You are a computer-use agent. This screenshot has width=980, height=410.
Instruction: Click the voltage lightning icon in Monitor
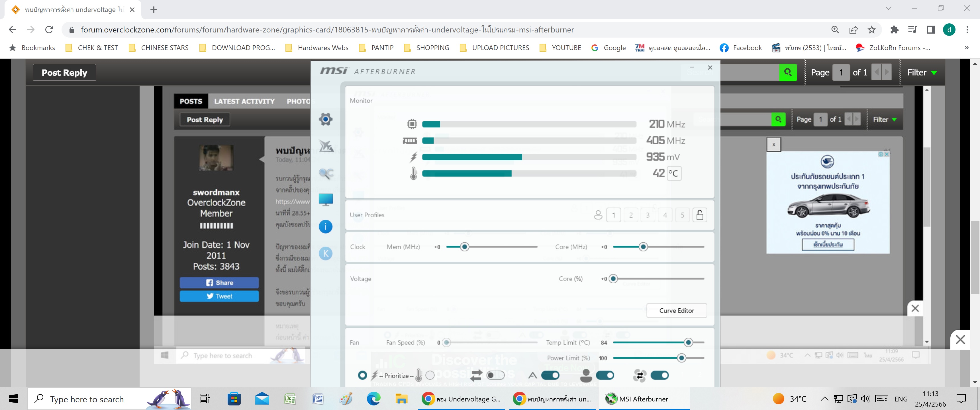[x=414, y=157]
